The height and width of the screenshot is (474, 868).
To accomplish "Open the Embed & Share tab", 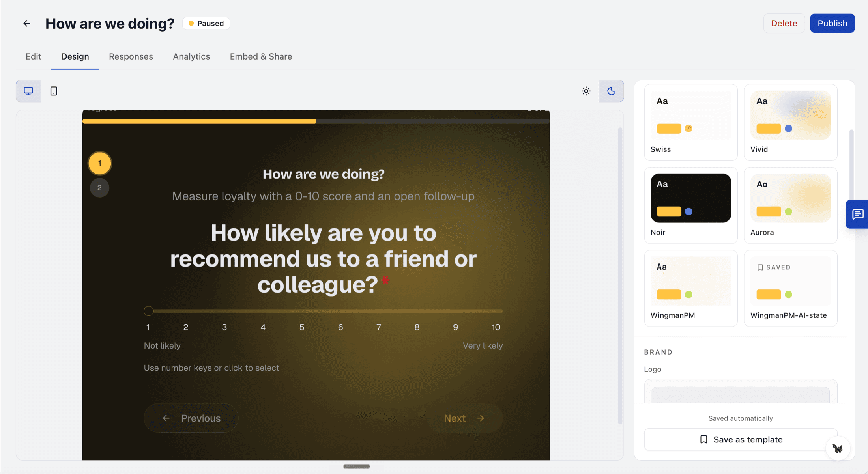I will 261,56.
